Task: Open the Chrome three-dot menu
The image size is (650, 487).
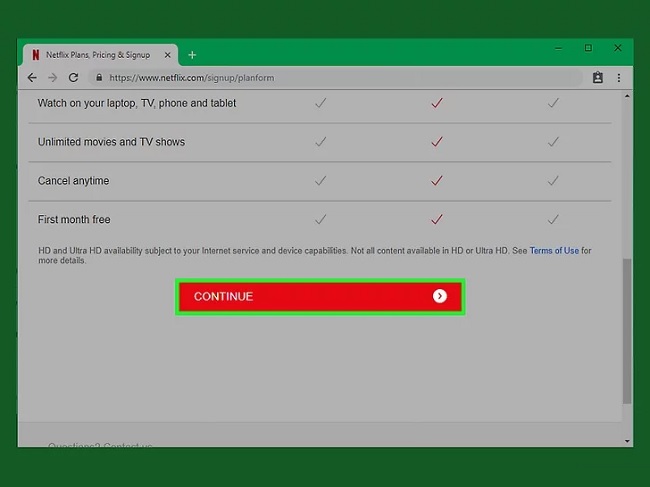Action: coord(620,77)
